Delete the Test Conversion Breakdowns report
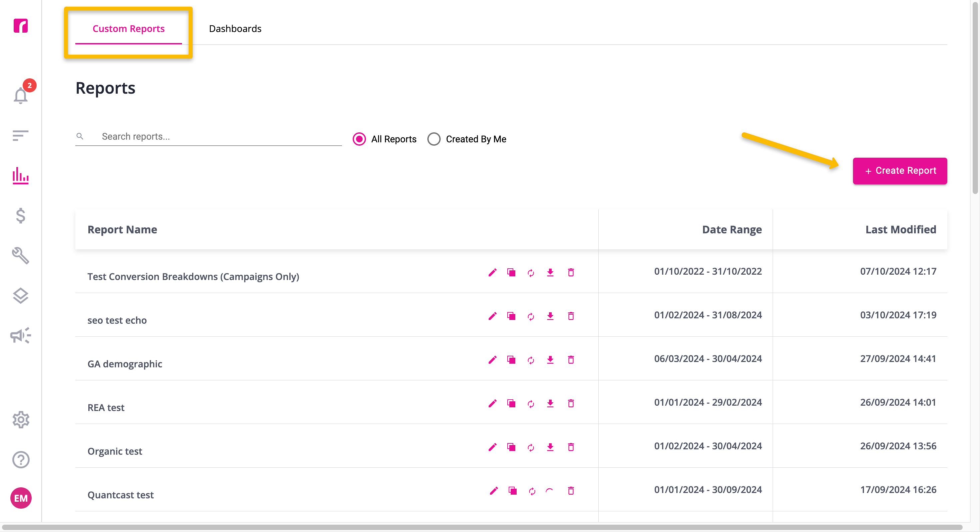This screenshot has width=980, height=532. (x=571, y=272)
